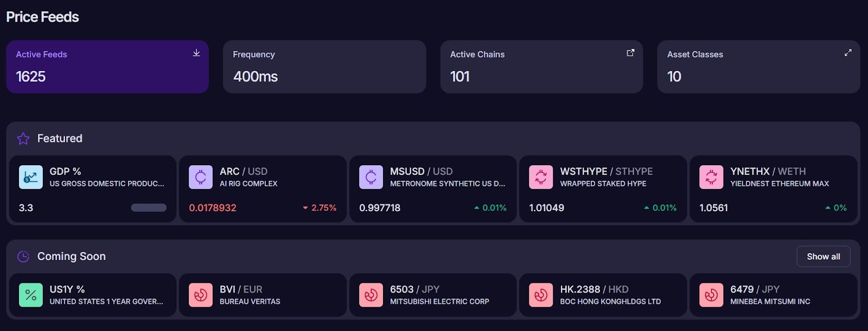Image resolution: width=868 pixels, height=331 pixels.
Task: Open the 6503 / JPY Mitsubishi Electric feed
Action: point(433,295)
